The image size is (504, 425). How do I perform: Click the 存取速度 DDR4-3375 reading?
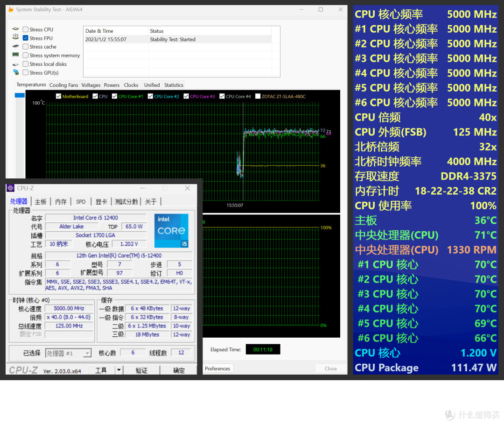426,176
